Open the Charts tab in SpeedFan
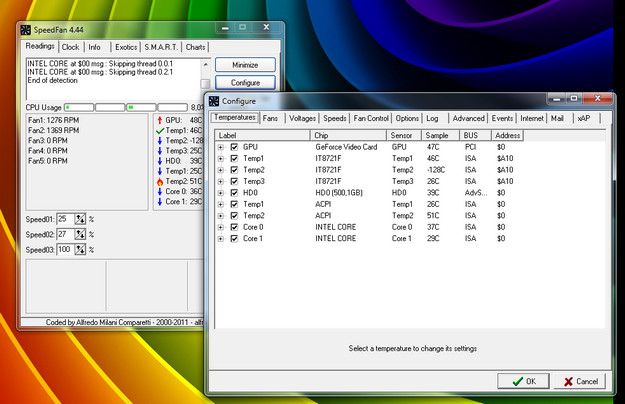This screenshot has height=404, width=625. [195, 47]
